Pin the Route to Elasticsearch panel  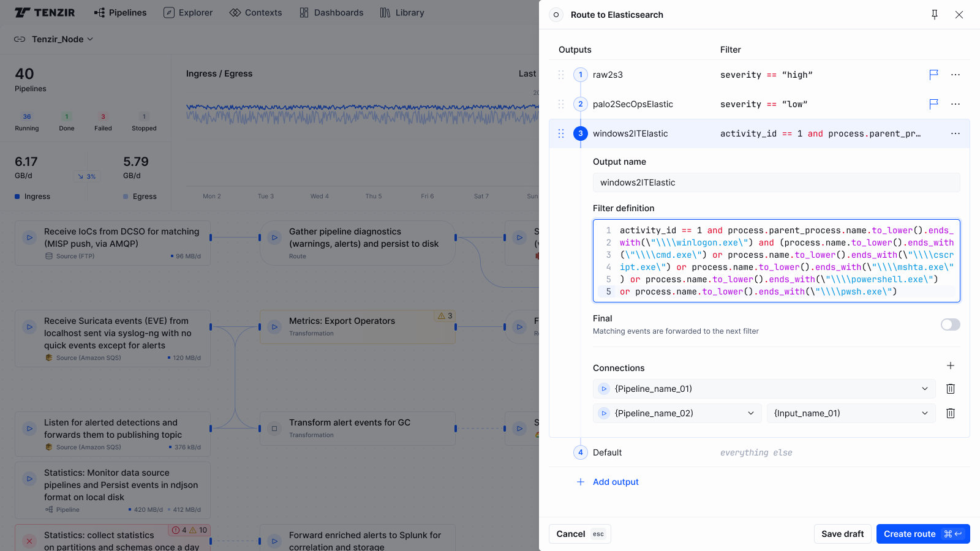[935, 15]
